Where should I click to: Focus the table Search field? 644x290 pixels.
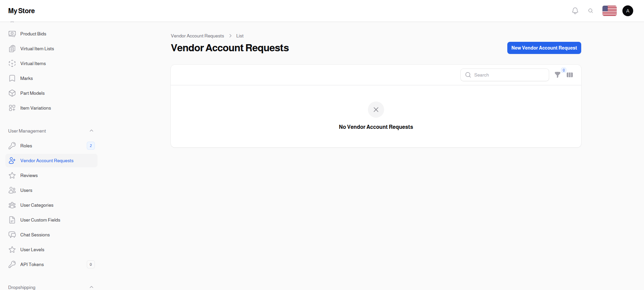(505, 75)
